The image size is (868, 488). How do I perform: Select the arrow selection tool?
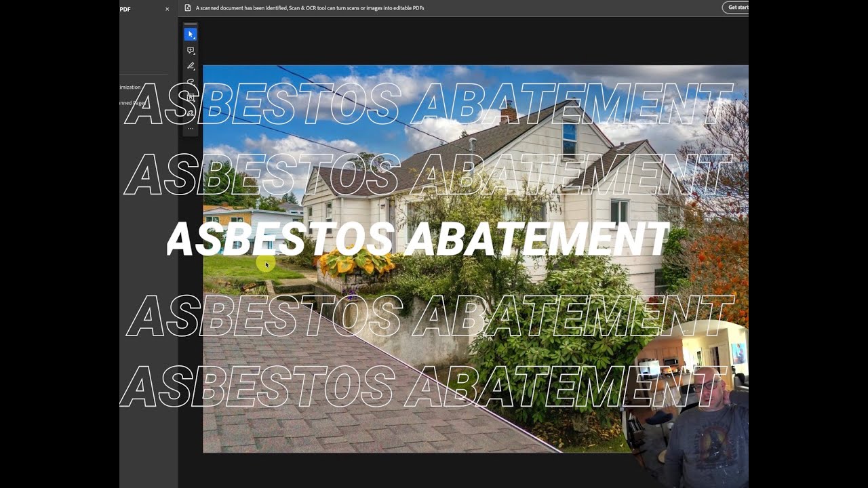(191, 34)
